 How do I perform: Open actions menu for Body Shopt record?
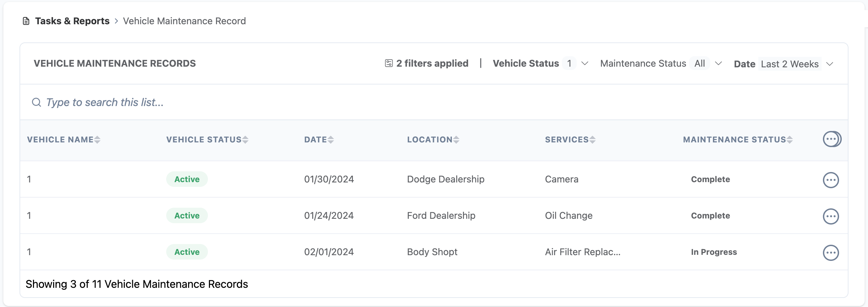click(830, 253)
